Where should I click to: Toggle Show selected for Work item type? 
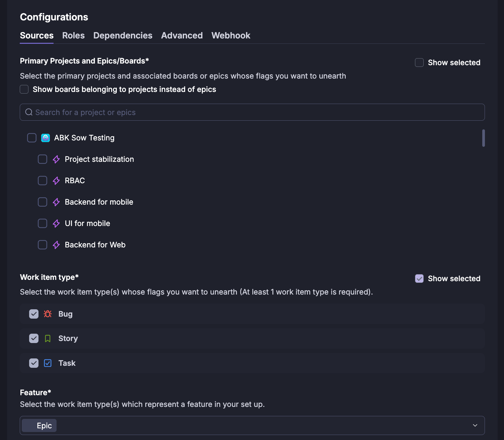pos(419,279)
